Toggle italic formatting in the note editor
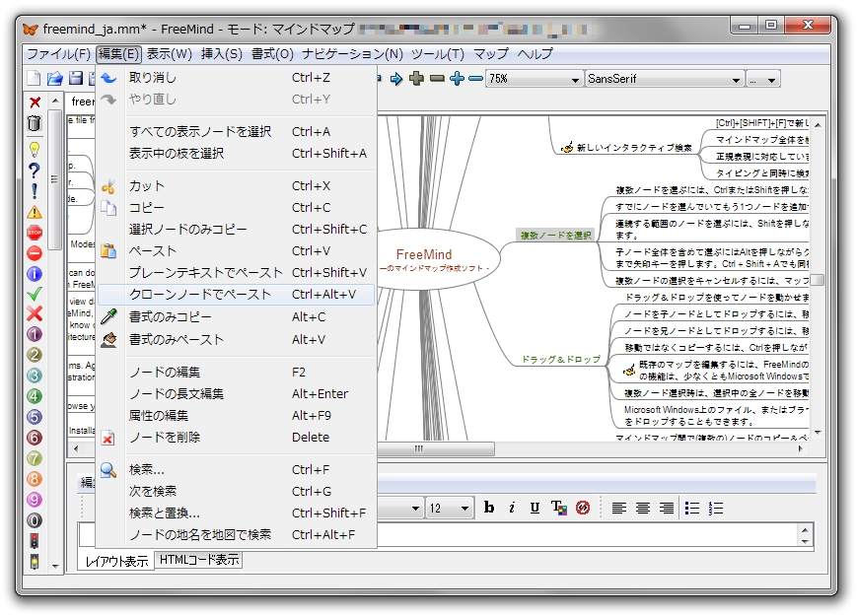This screenshot has height=616, width=857. (x=511, y=507)
